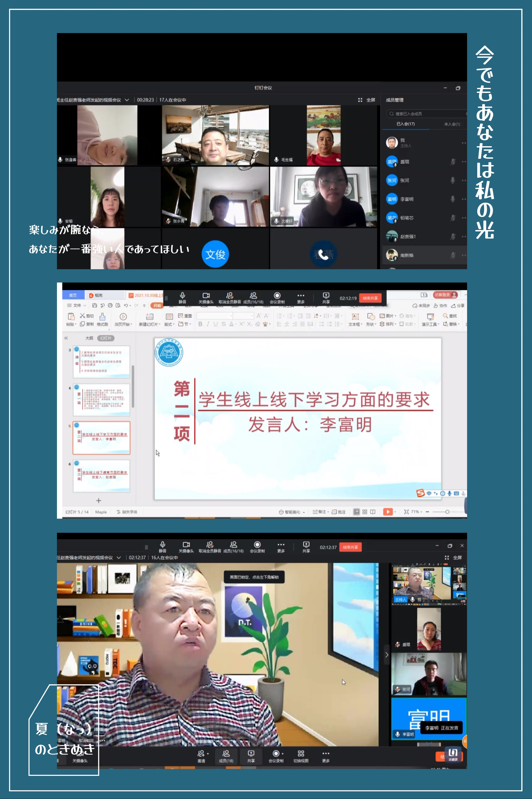Start slideshow with orange play button

tap(388, 512)
